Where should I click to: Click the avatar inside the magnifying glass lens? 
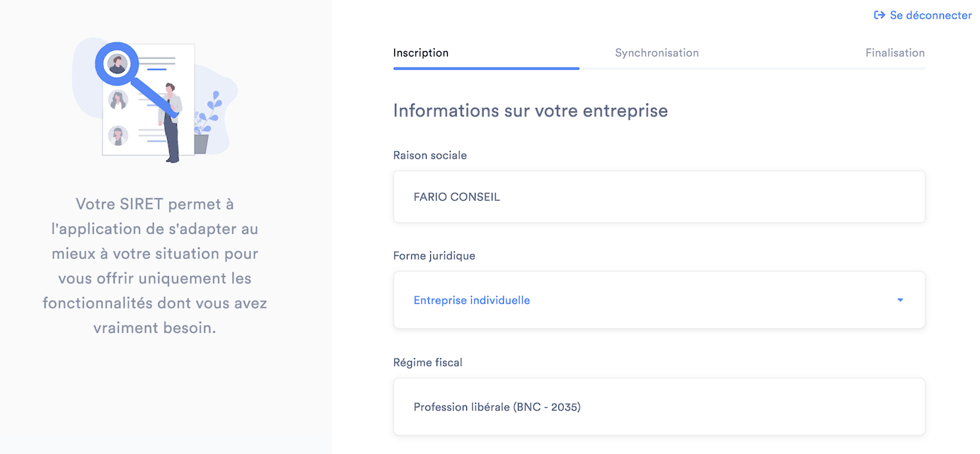point(117,64)
